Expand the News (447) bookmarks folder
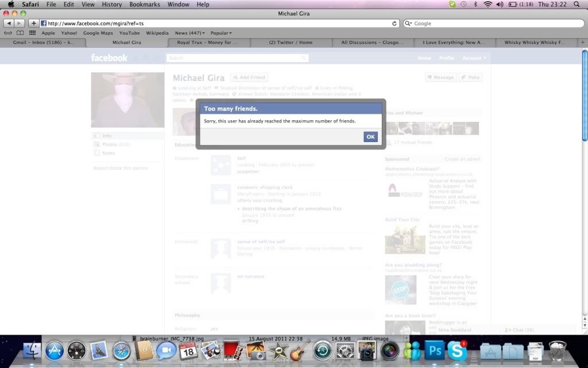 click(x=188, y=33)
